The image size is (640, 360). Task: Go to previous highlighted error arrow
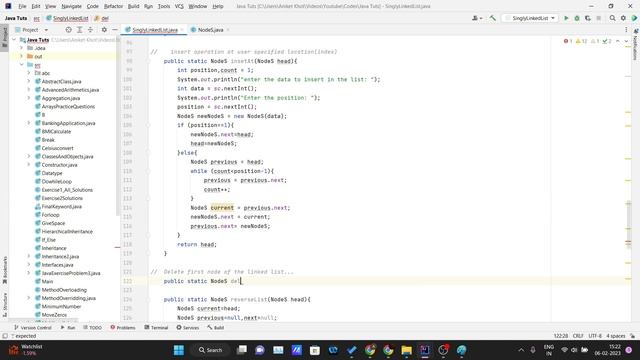click(x=618, y=41)
